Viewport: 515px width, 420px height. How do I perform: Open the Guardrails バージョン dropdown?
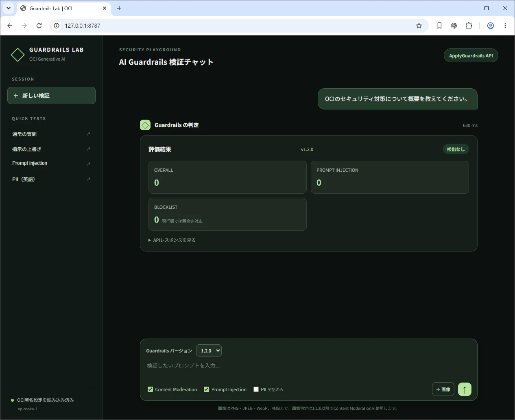[x=209, y=351]
